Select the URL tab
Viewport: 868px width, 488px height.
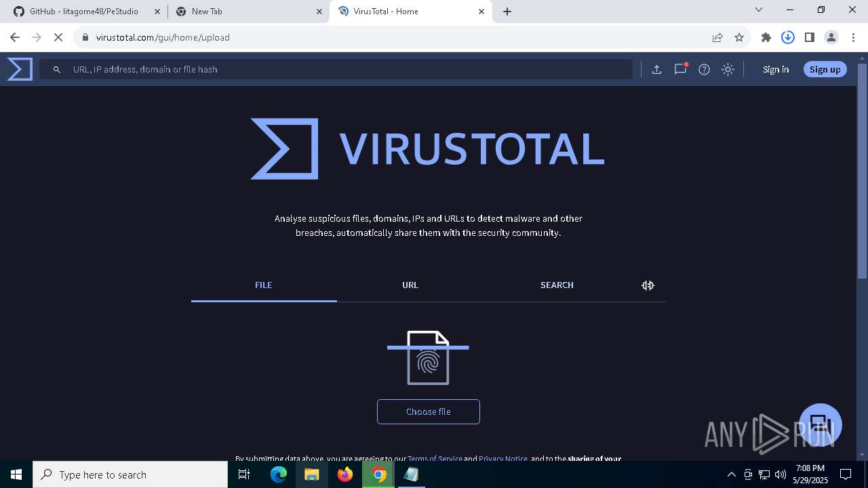click(410, 285)
